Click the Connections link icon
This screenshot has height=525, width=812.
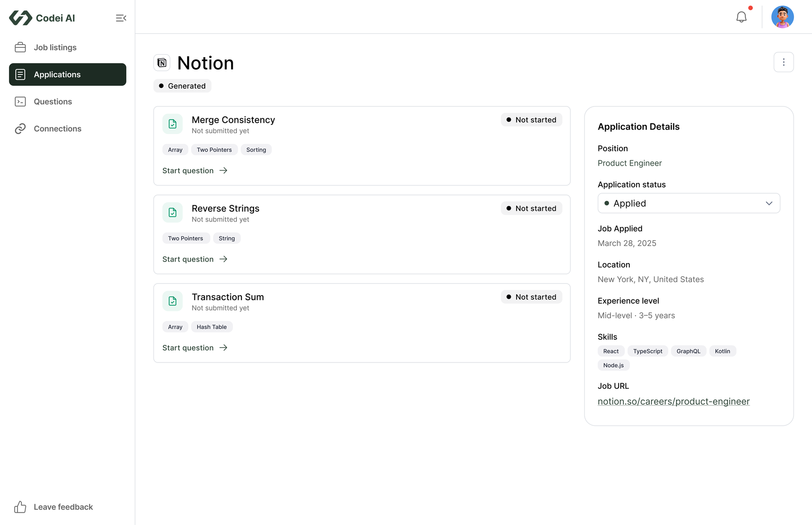(x=20, y=129)
